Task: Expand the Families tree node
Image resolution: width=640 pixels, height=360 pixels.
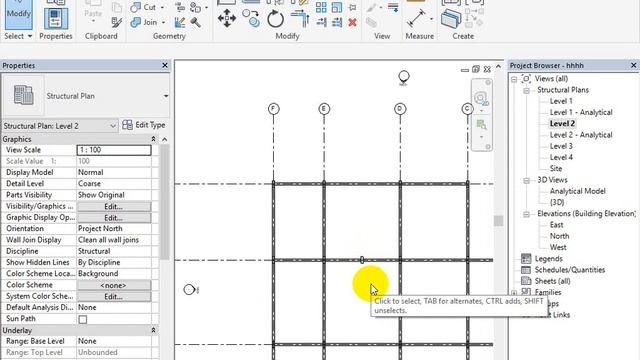Action: 514,293
